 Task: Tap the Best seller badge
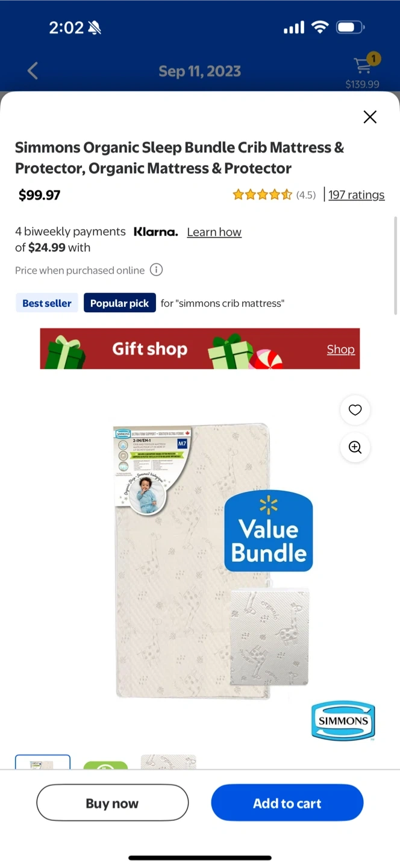(x=47, y=303)
